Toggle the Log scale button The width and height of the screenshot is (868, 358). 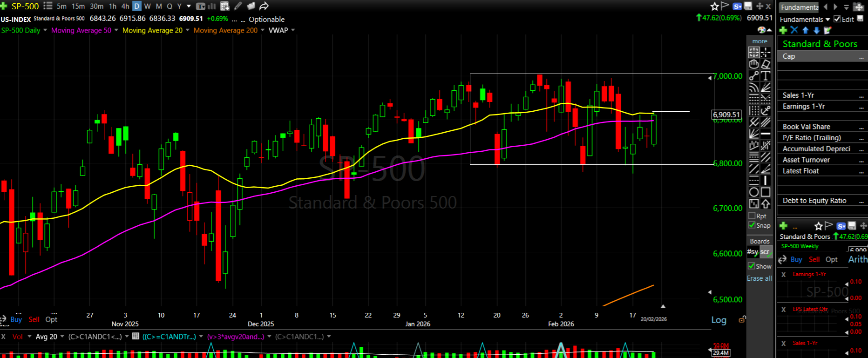point(719,320)
